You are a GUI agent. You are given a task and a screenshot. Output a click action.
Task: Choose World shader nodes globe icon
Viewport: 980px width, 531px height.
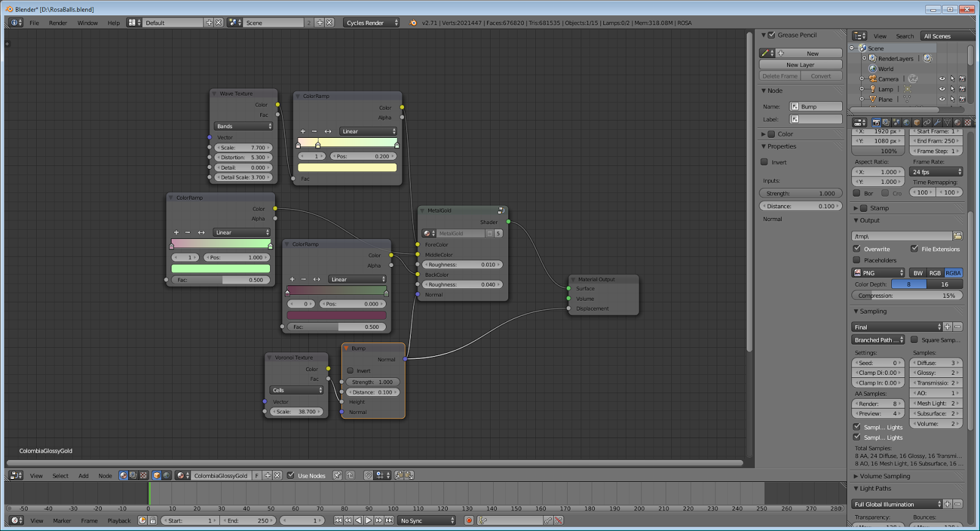pyautogui.click(x=167, y=475)
